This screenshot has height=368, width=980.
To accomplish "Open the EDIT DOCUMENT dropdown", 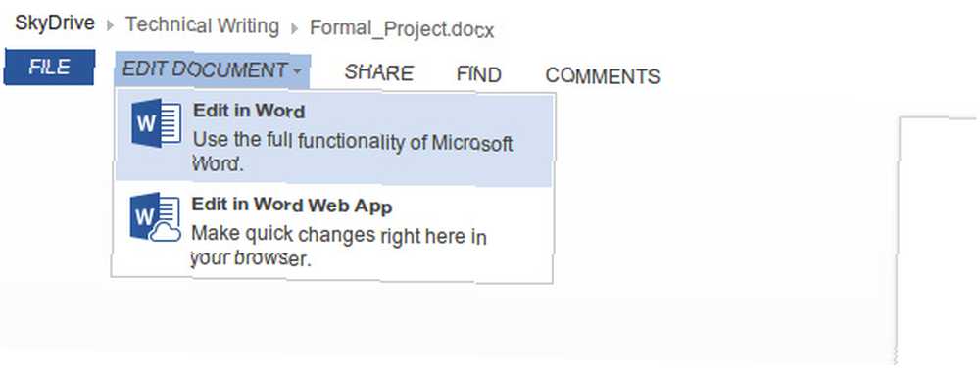I will [x=212, y=69].
